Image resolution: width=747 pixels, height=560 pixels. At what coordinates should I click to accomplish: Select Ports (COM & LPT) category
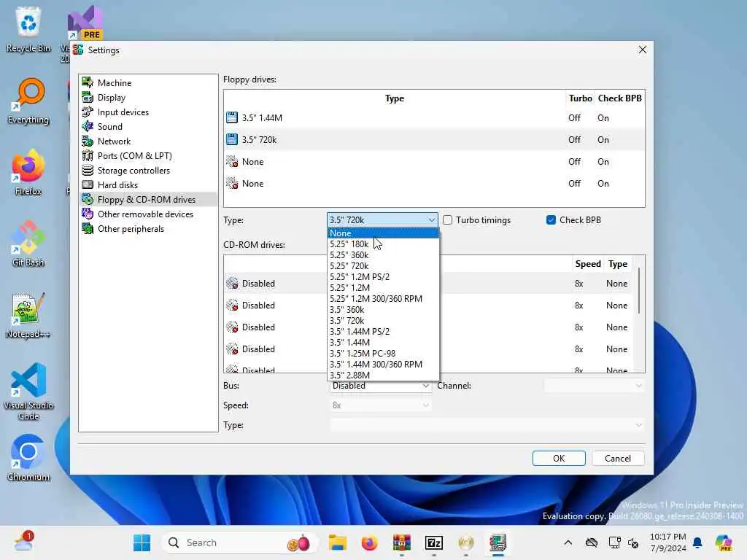point(147,156)
